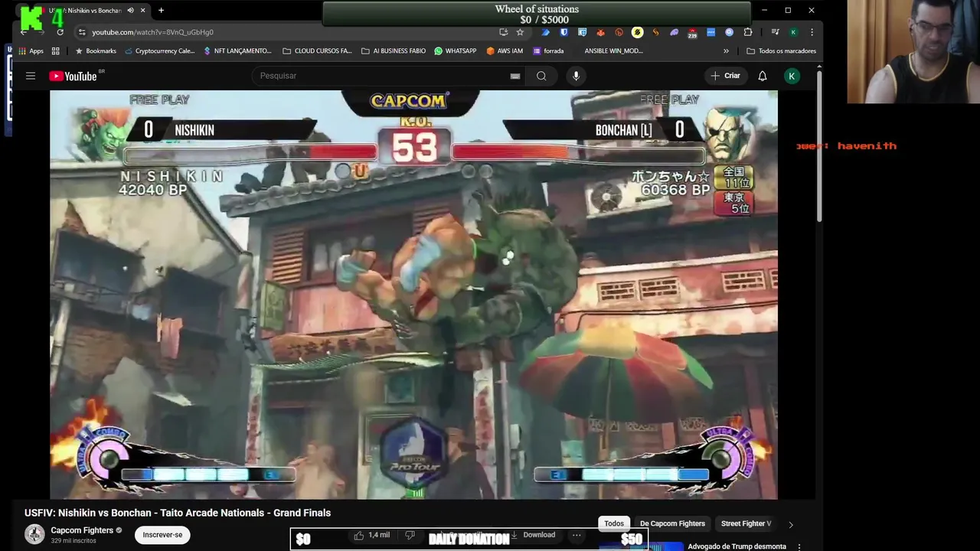Select the Todos filter chip
The image size is (980, 551).
(x=614, y=523)
